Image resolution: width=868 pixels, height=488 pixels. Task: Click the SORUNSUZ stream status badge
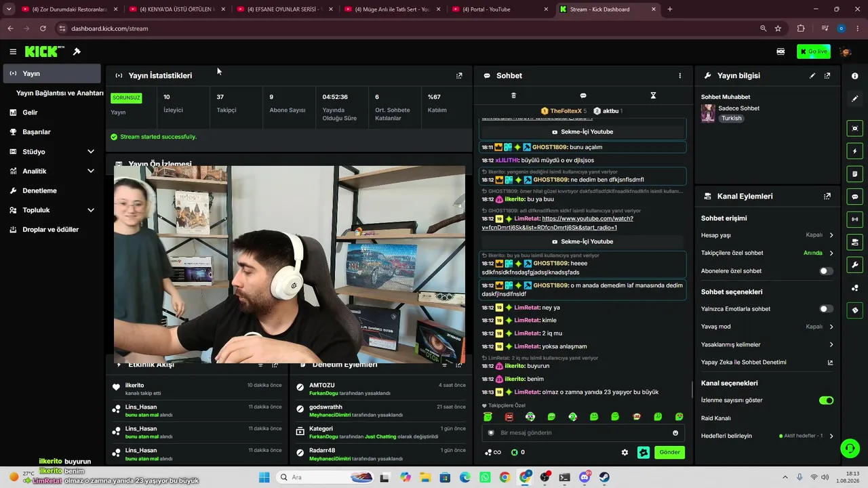point(126,98)
